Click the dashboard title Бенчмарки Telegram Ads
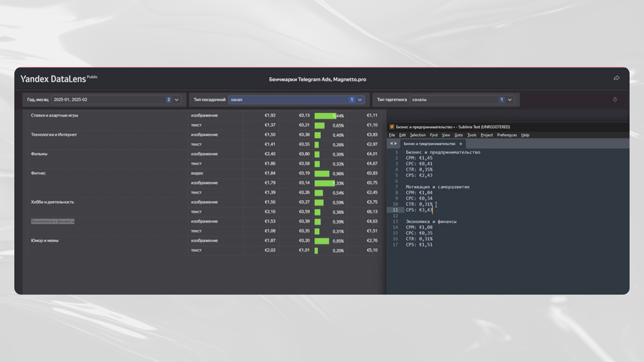Viewport: 644px width, 362px height. tap(317, 79)
